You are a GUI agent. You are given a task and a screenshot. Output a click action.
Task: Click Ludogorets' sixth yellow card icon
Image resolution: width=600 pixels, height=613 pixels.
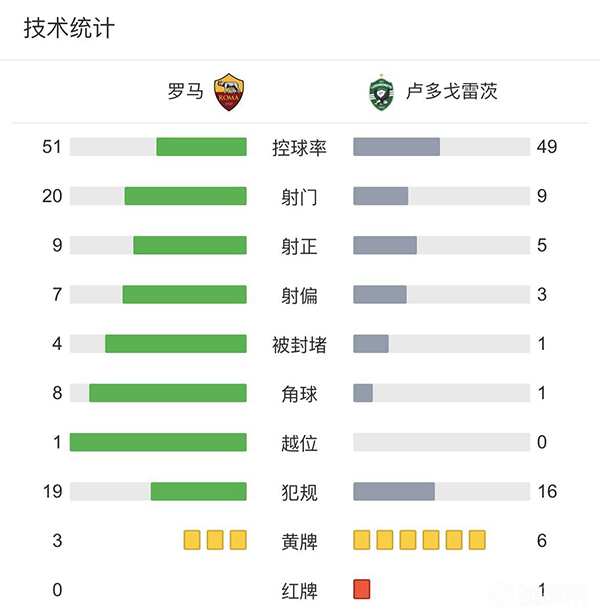coord(477,541)
